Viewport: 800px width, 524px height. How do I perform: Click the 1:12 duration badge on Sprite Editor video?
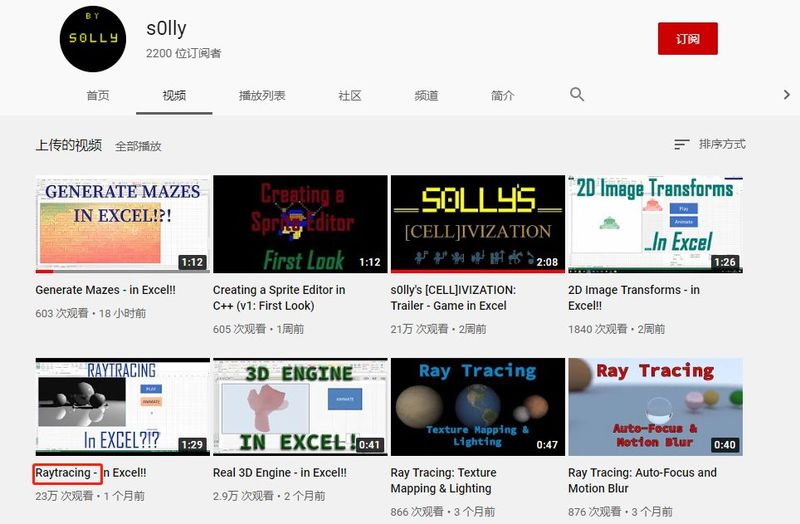point(370,262)
